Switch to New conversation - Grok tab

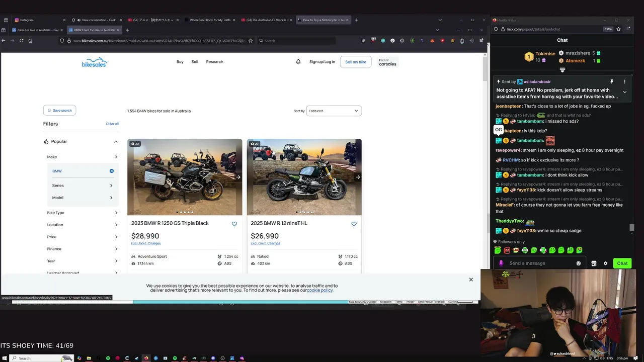tap(96, 20)
